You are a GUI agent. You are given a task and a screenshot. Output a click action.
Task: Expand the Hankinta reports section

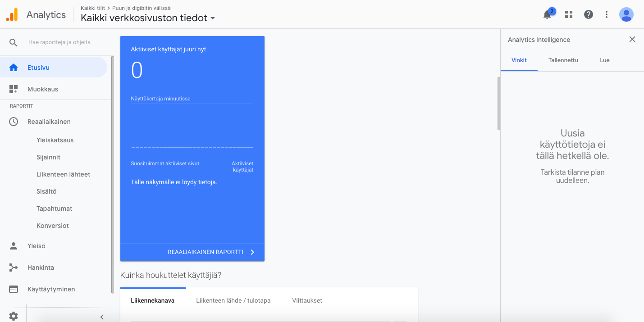(x=41, y=268)
